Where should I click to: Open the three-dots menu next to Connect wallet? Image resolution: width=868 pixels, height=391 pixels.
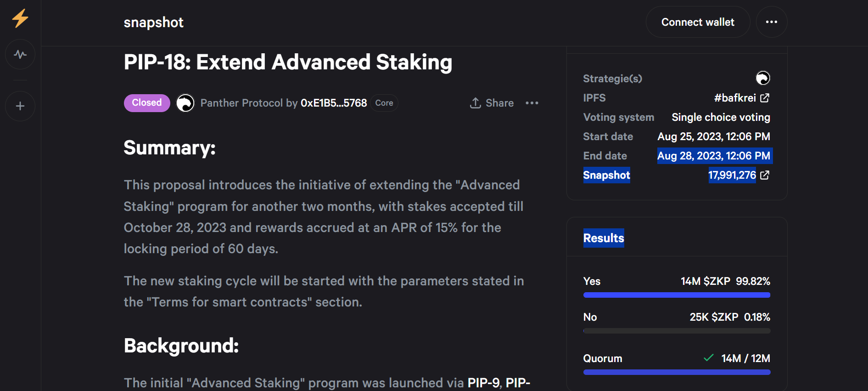point(772,22)
